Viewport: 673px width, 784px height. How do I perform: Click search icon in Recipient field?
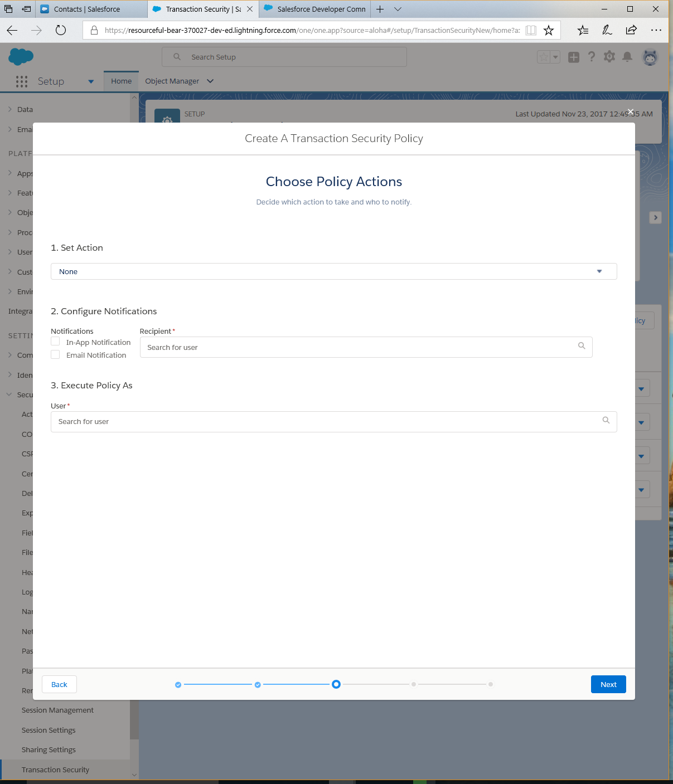pyautogui.click(x=582, y=346)
